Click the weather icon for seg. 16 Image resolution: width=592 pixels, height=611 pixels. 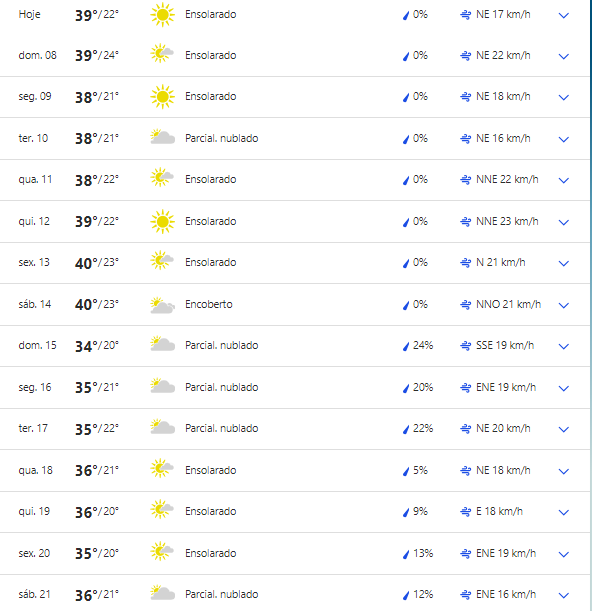tap(162, 387)
